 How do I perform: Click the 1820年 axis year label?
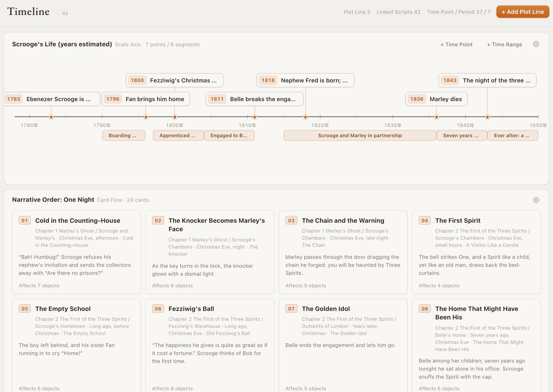point(320,125)
